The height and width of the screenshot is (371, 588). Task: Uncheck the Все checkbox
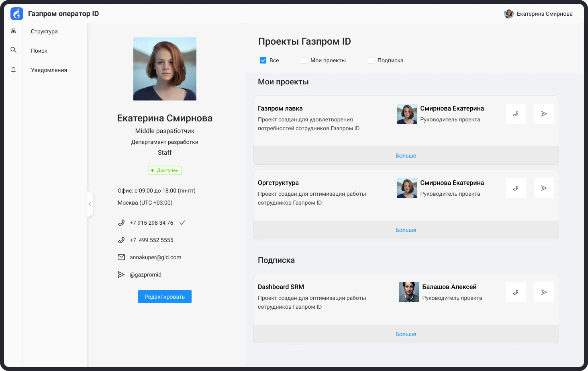pos(263,60)
